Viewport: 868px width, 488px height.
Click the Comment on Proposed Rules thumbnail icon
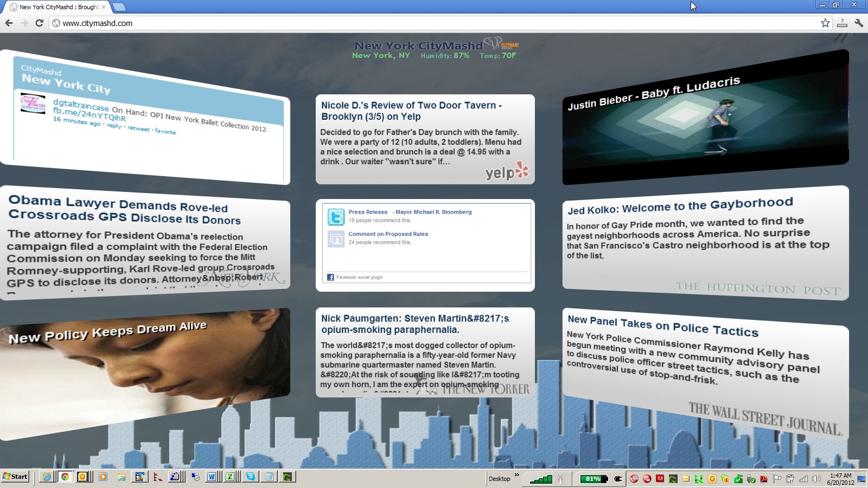[336, 239]
